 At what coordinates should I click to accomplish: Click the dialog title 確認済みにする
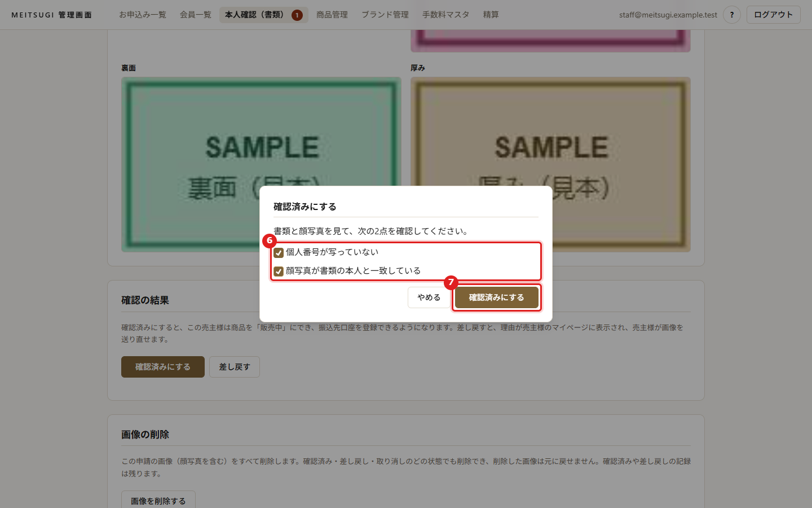click(305, 207)
